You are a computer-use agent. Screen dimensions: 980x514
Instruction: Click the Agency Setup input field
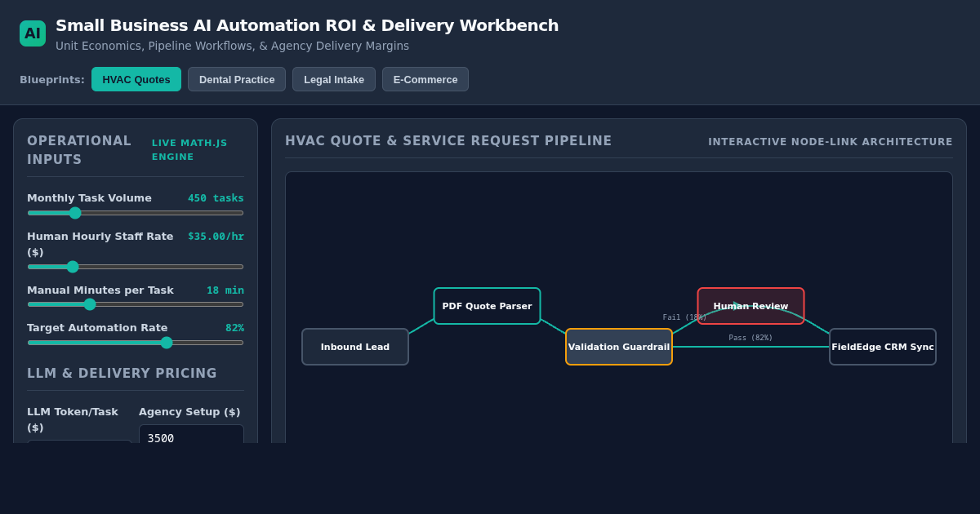[191, 434]
